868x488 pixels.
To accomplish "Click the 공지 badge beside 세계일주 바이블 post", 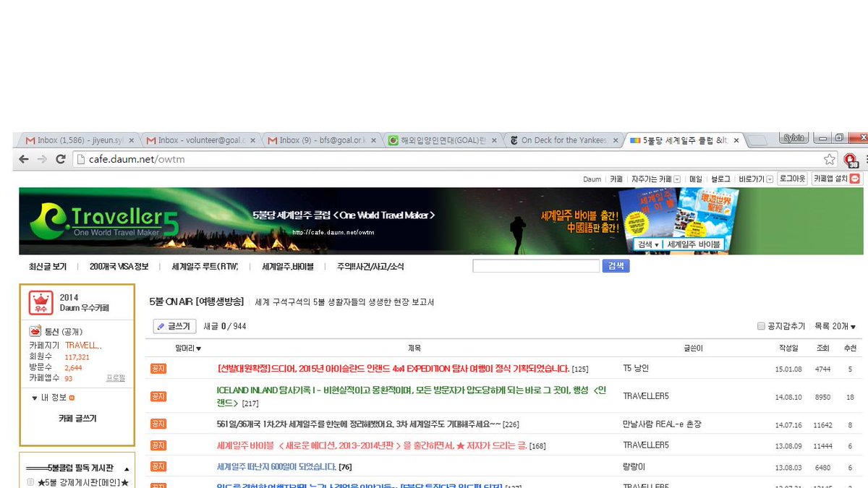I will pyautogui.click(x=158, y=445).
